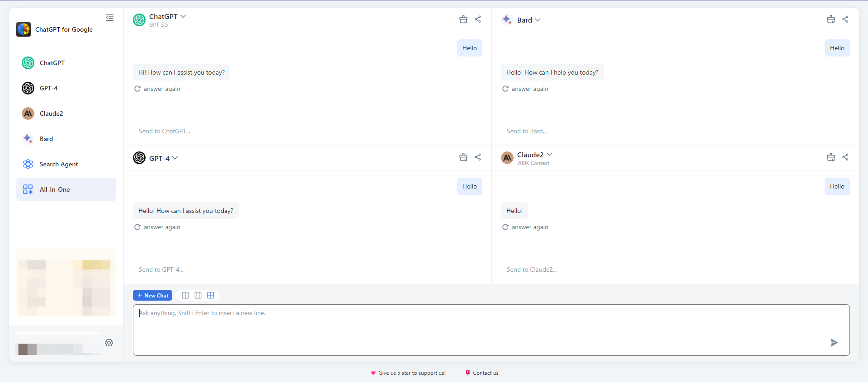Expand the Bard model dropdown
The height and width of the screenshot is (382, 868).
(538, 20)
